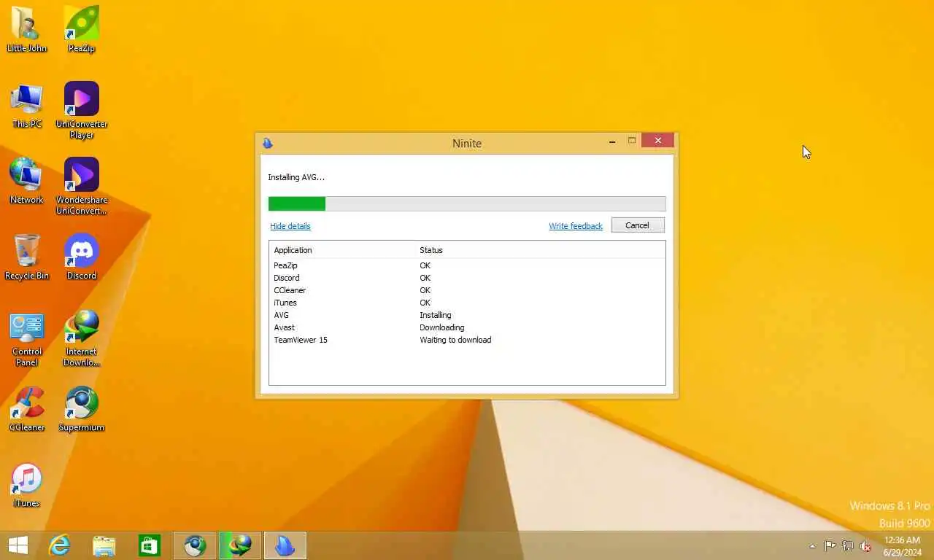
Task: Select the CCleaner row in list
Action: tap(467, 290)
